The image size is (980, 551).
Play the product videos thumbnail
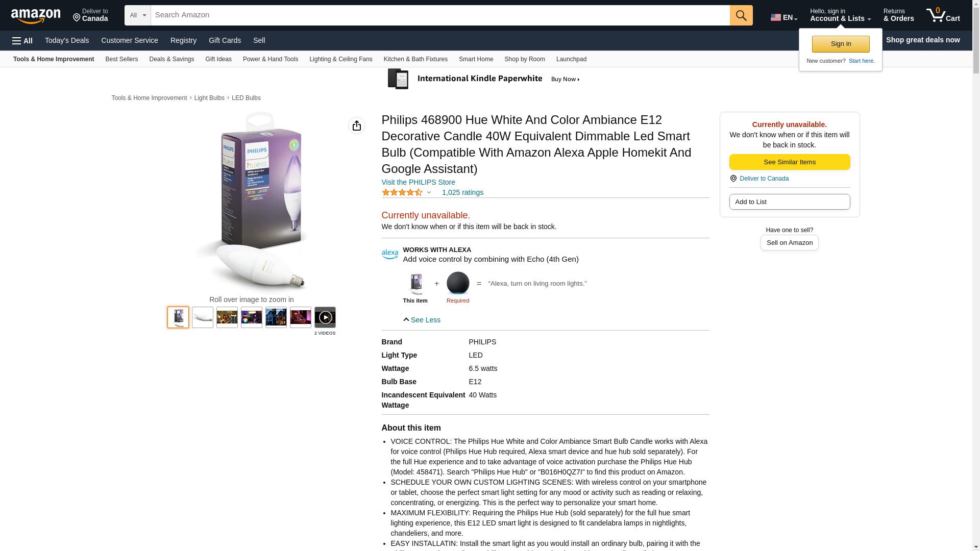[325, 317]
